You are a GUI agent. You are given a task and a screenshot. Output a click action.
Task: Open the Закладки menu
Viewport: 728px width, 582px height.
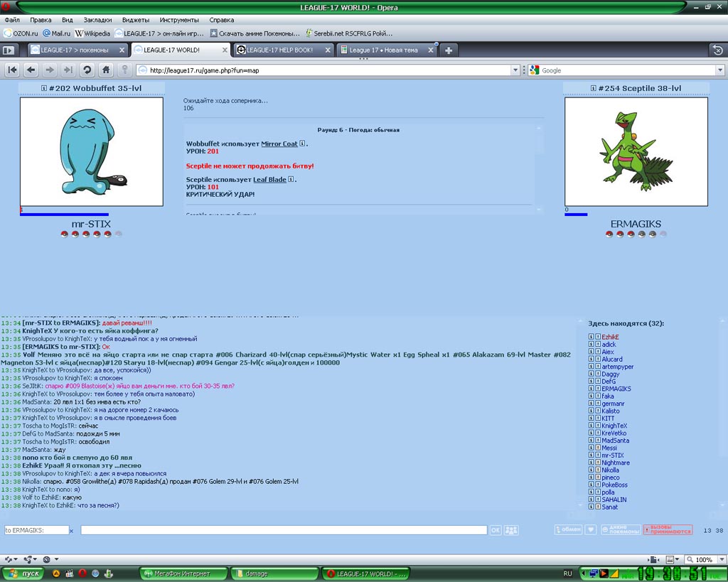97,20
